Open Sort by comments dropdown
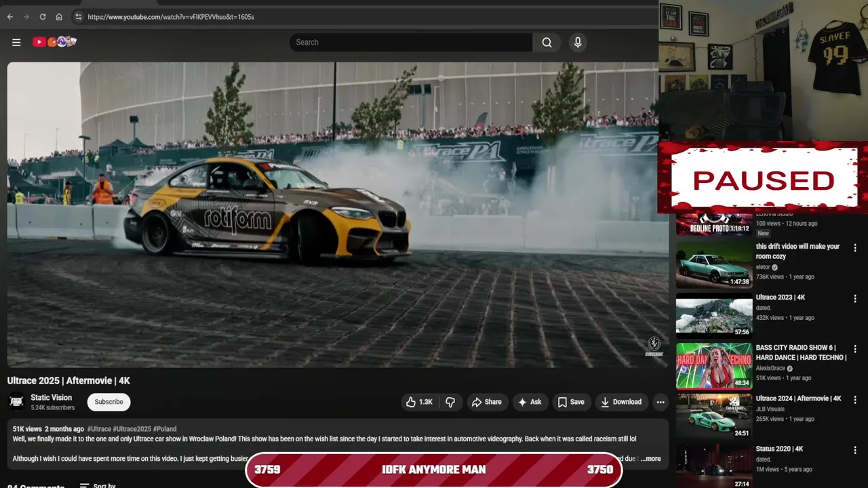The image size is (868, 488). (x=98, y=485)
